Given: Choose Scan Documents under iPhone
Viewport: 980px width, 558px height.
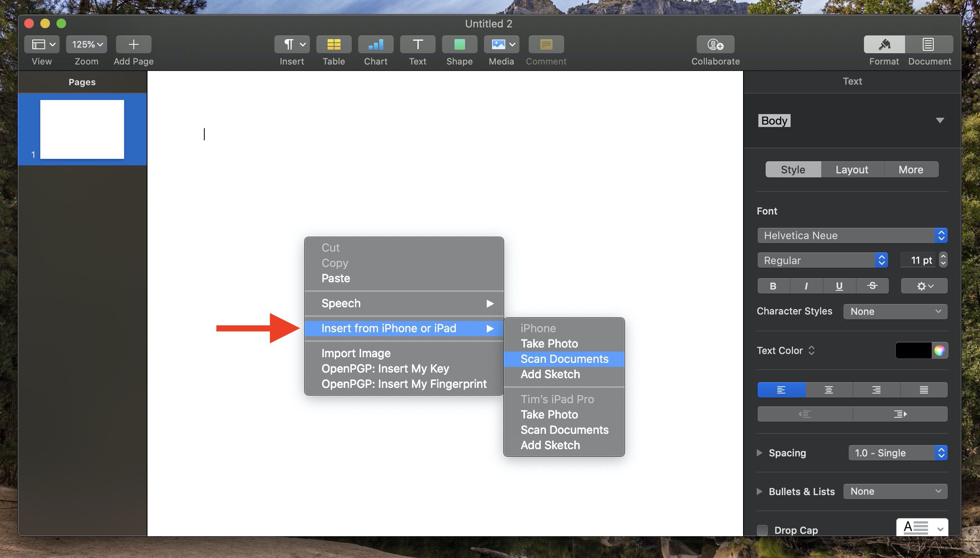Looking at the screenshot, I should pos(564,359).
